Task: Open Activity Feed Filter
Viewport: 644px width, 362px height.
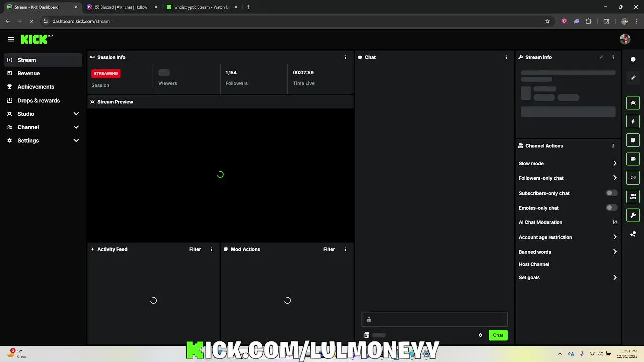Action: point(195,249)
